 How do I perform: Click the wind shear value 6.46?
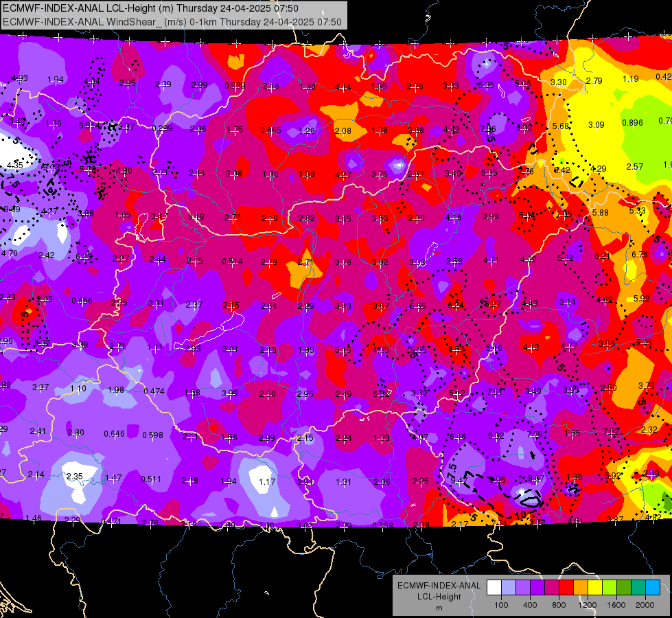458,437
